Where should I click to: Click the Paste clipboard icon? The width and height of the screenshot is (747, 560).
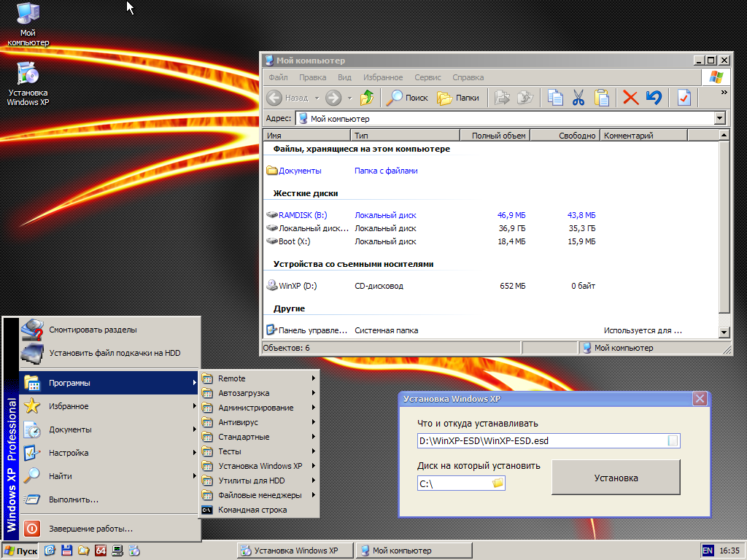pos(602,98)
